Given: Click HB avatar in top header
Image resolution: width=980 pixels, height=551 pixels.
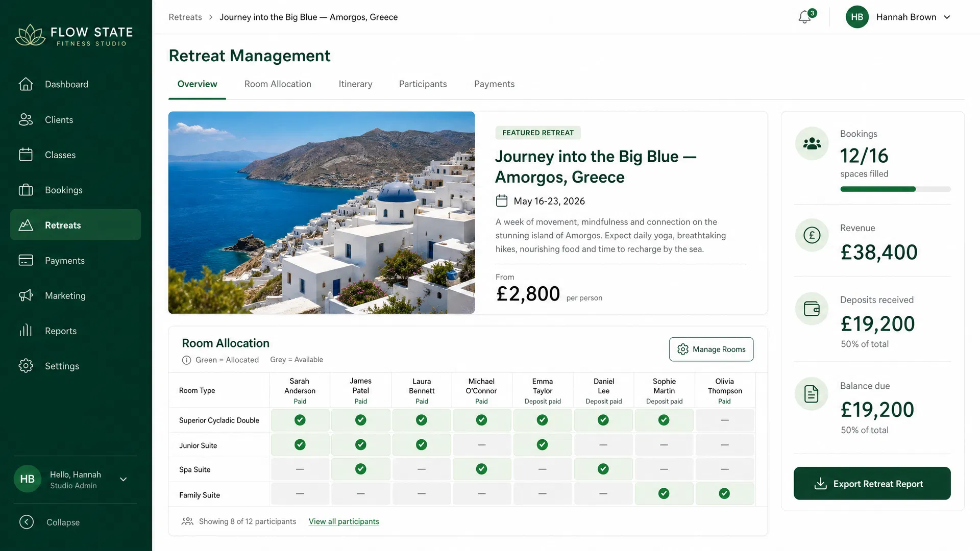Looking at the screenshot, I should [x=857, y=17].
